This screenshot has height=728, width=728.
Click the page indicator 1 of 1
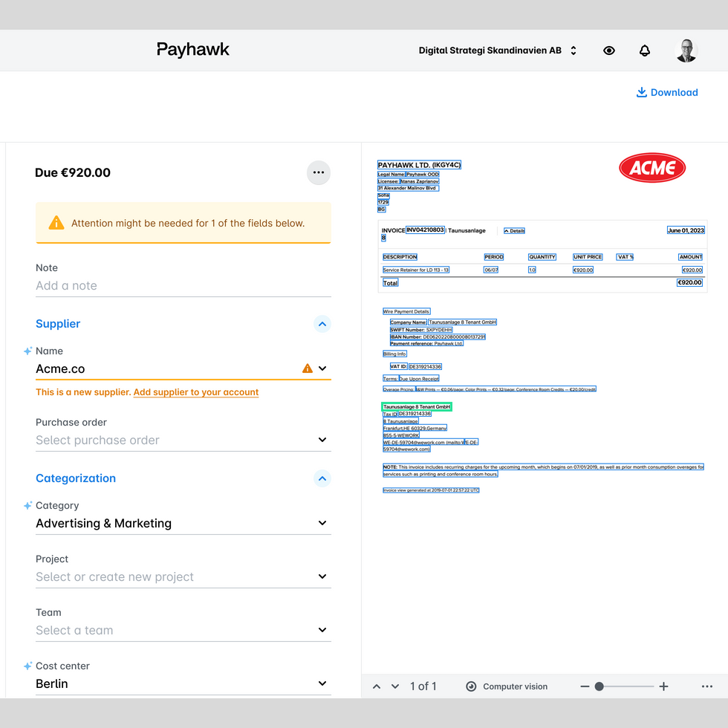click(423, 686)
